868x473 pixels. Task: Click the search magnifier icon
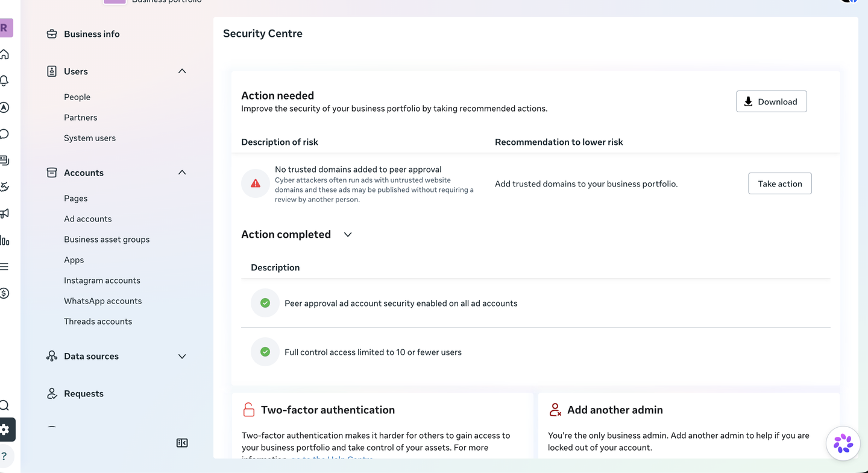(x=4, y=405)
